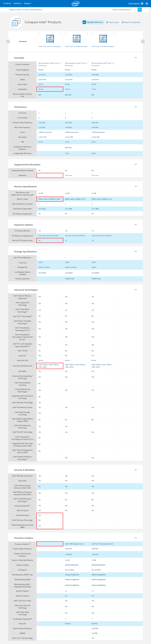Collapse the Security & Reliability section
151x644 pixels.
[x=136, y=470]
